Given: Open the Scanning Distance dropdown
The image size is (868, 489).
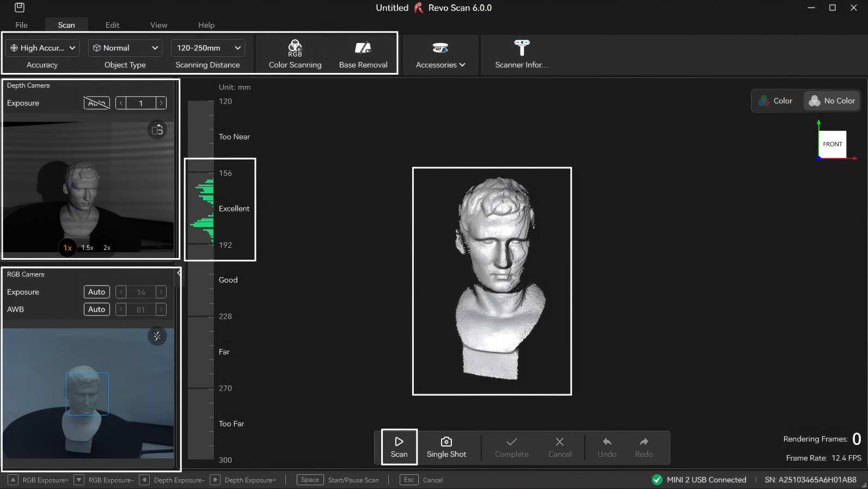Looking at the screenshot, I should click(x=207, y=48).
